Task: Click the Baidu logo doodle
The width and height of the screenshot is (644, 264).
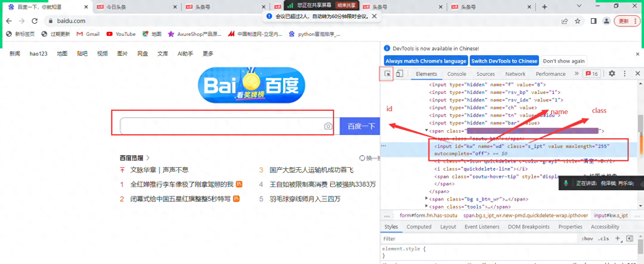Action: pos(252,85)
